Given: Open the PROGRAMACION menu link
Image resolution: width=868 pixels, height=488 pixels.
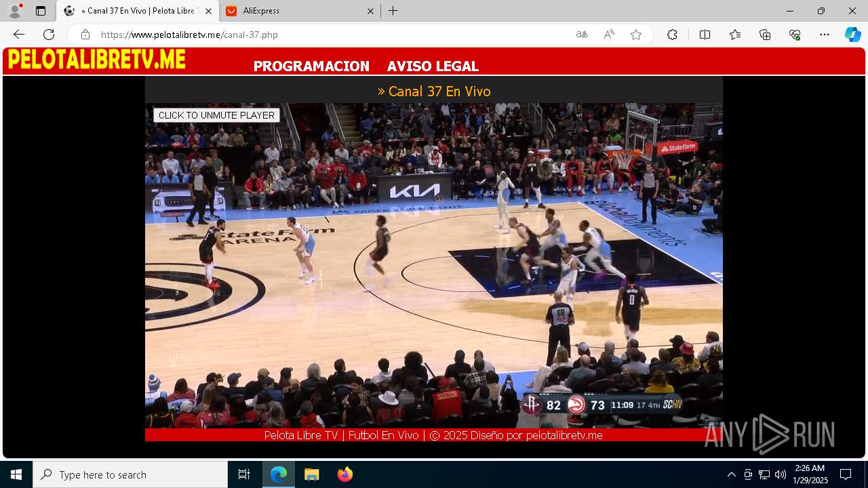Looking at the screenshot, I should coord(311,66).
